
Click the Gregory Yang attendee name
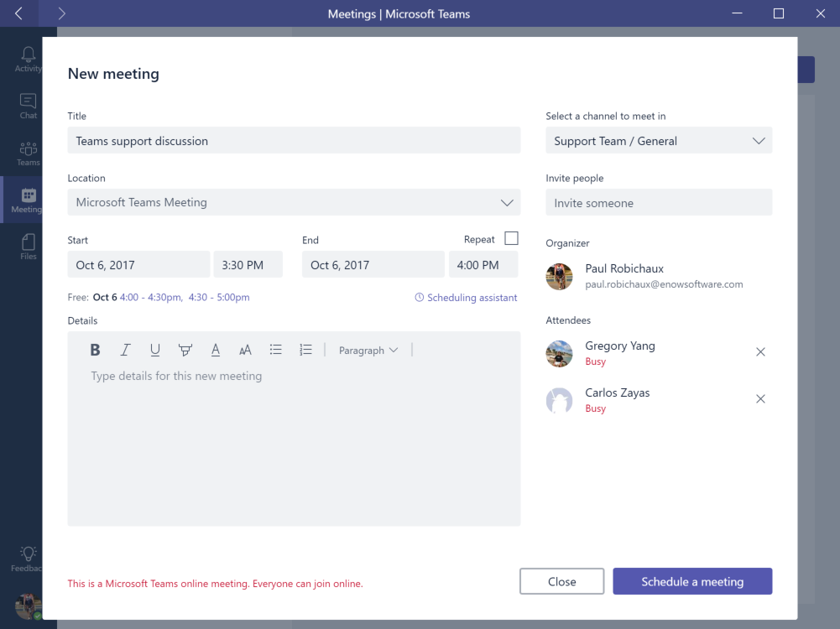620,346
